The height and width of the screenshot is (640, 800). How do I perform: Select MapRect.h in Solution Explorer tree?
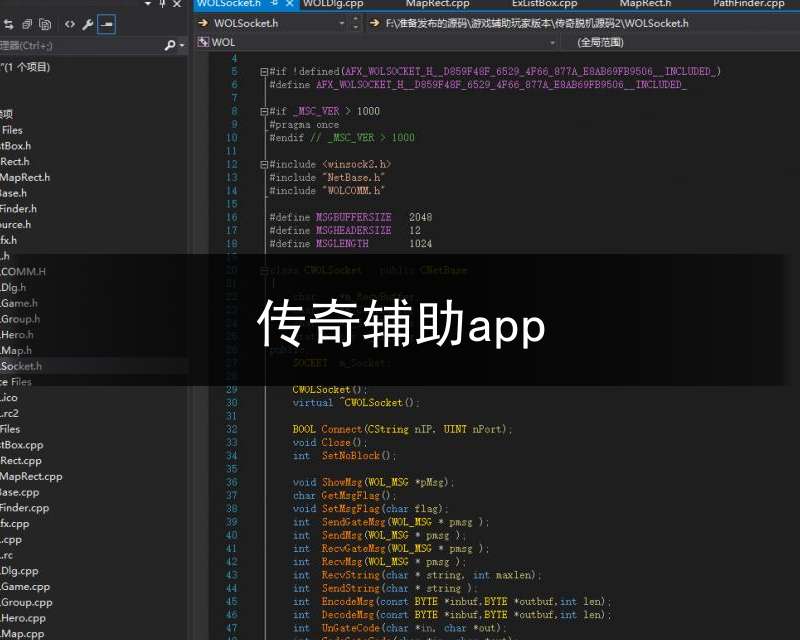point(25,178)
